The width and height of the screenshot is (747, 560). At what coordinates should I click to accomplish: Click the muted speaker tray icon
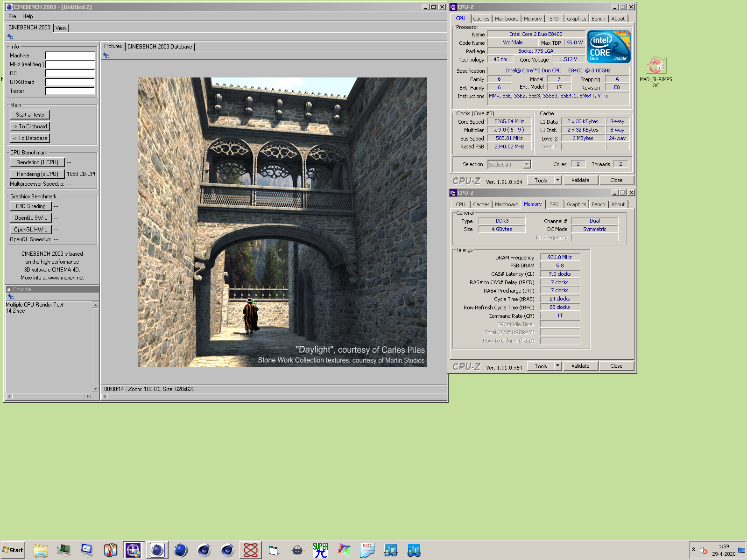(704, 551)
